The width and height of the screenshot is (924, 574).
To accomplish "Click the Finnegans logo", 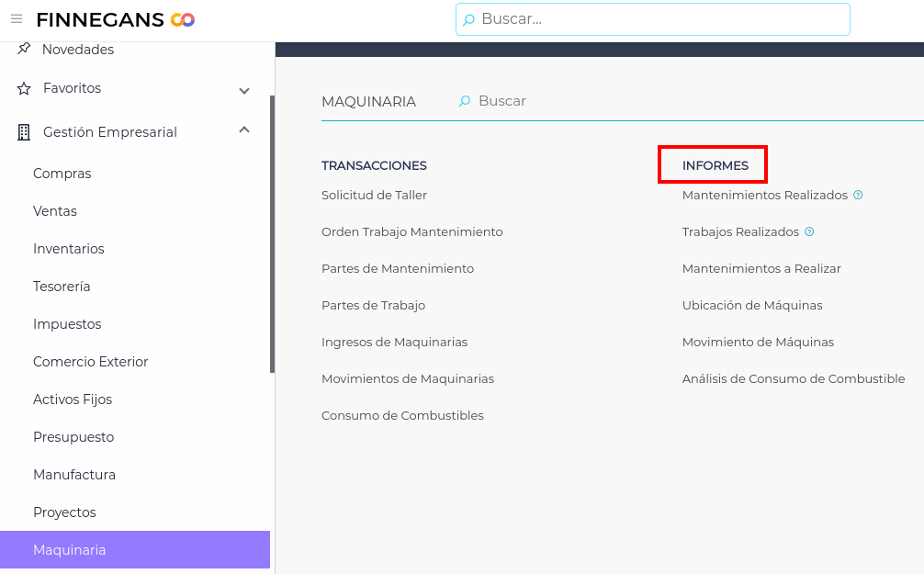I will tap(116, 19).
